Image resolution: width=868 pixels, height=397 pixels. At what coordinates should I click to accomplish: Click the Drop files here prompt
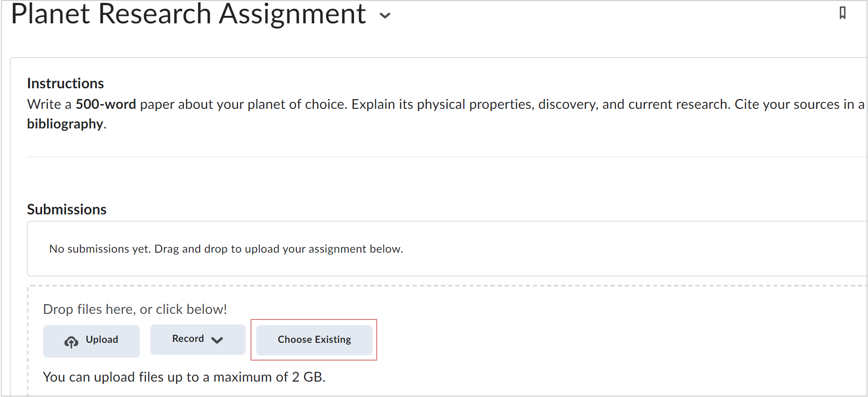click(135, 309)
